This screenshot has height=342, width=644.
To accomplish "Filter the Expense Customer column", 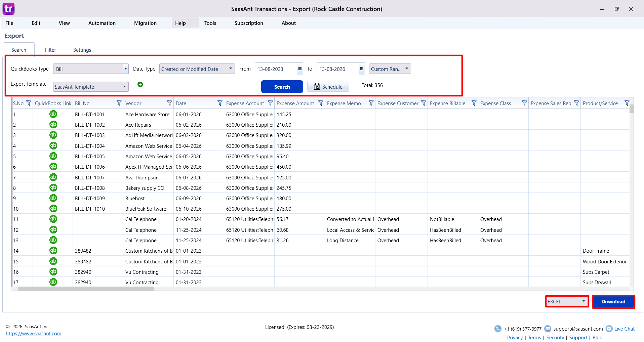I will point(424,103).
